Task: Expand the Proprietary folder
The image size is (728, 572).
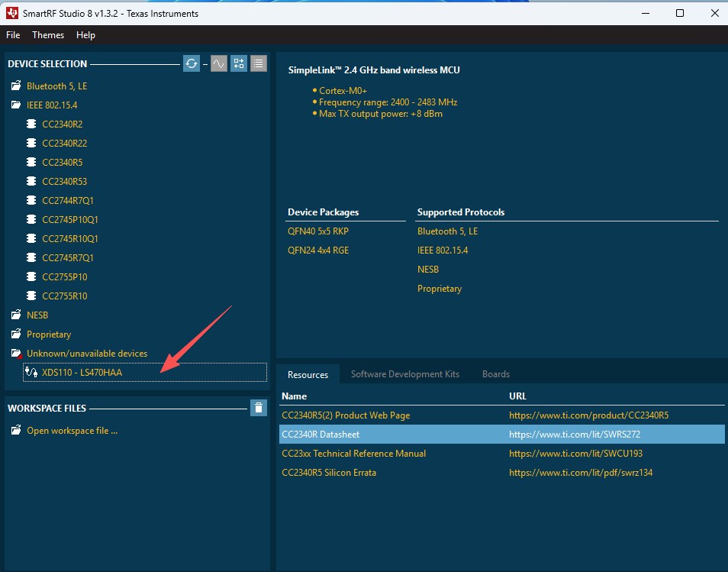Action: pyautogui.click(x=16, y=334)
